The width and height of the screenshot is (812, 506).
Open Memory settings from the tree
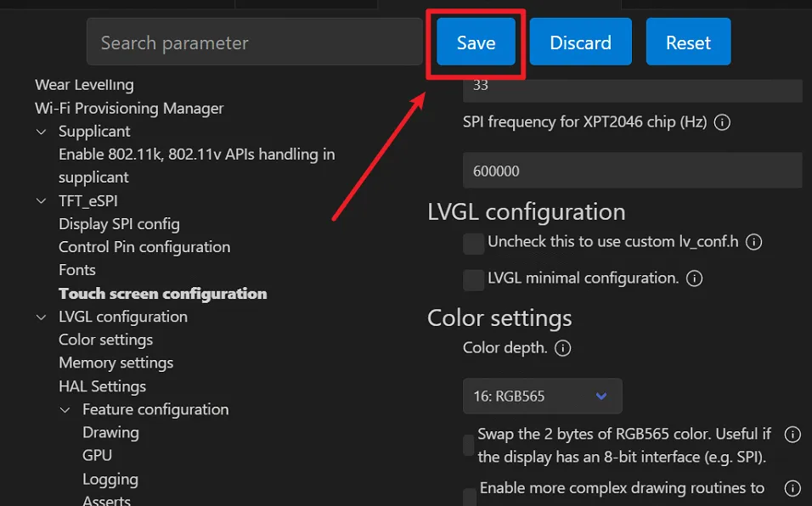[116, 363]
